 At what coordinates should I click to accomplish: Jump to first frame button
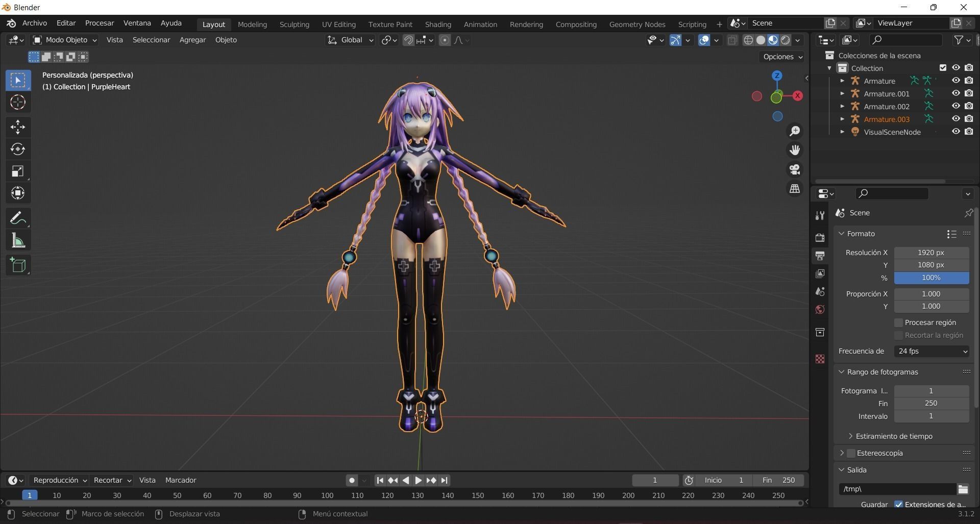380,480
